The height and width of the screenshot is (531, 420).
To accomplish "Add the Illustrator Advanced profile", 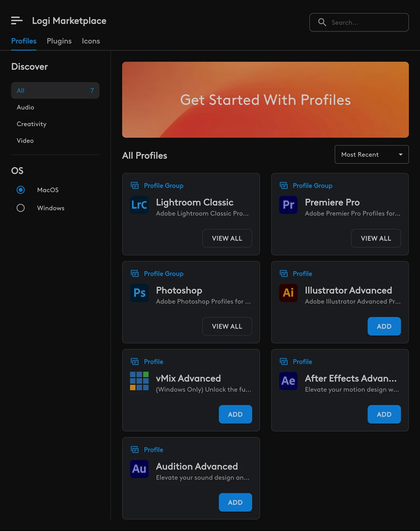I will [384, 326].
